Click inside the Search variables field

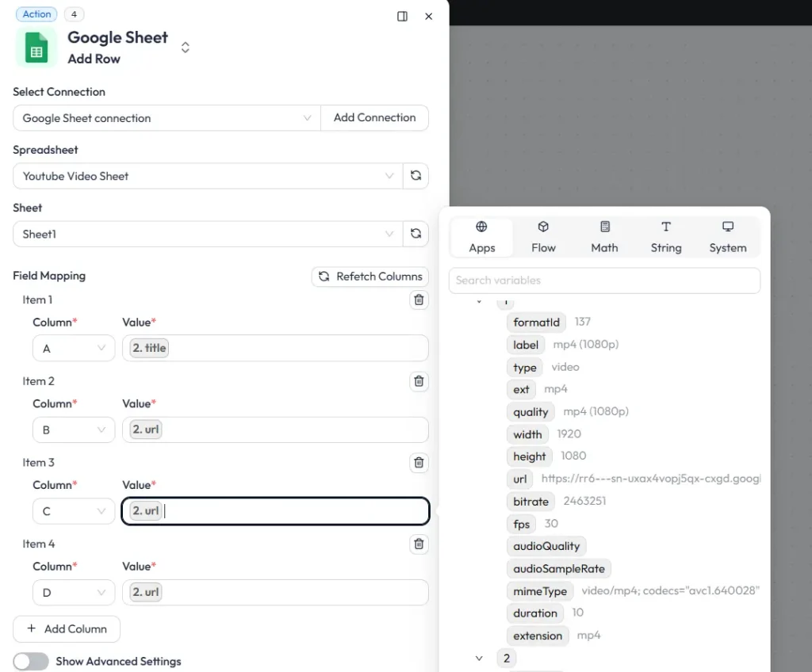click(x=604, y=281)
